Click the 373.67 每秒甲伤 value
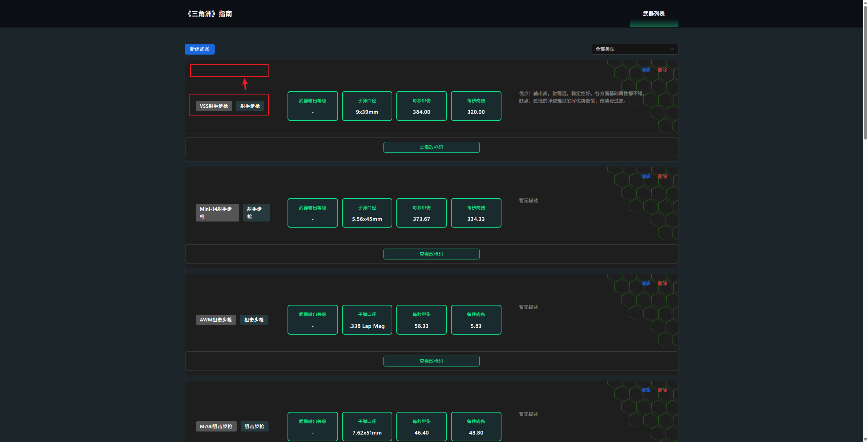 (x=421, y=219)
